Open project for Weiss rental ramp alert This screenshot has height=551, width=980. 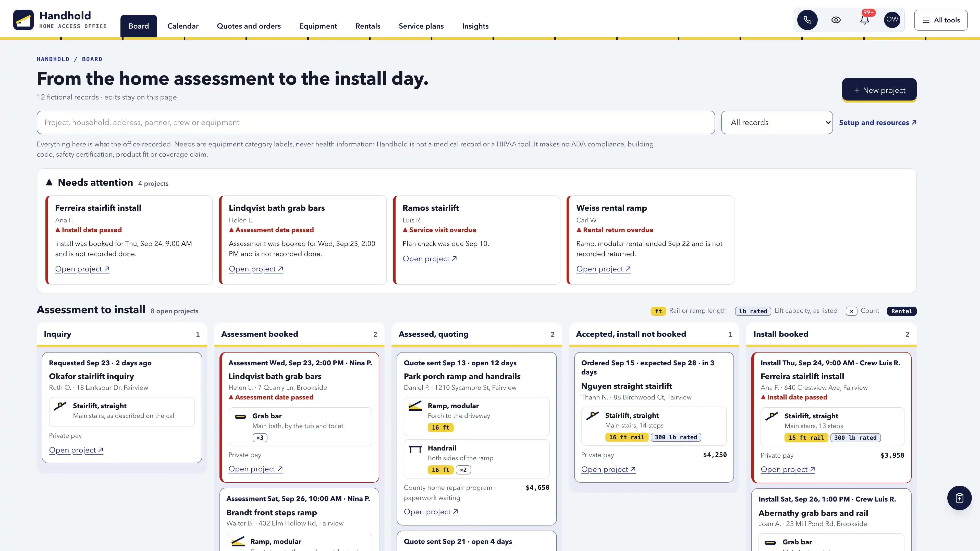[603, 269]
